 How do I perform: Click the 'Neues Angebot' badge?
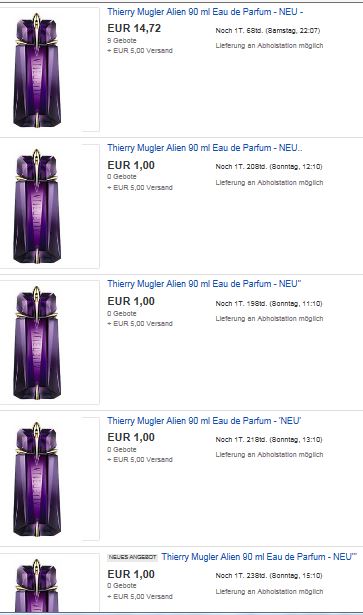pos(132,557)
